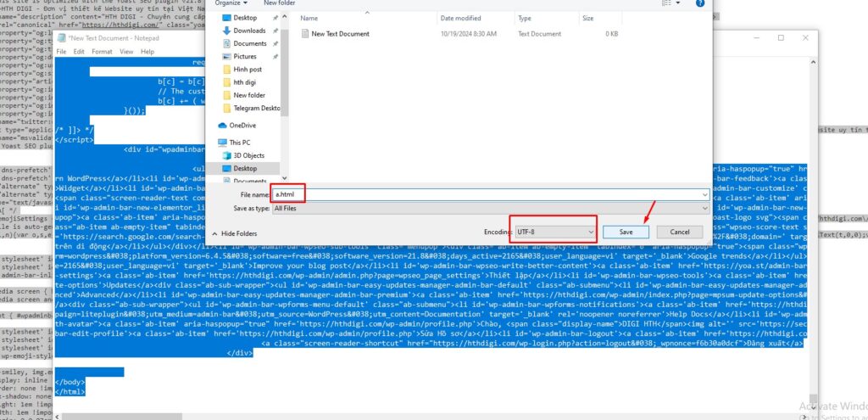This screenshot has height=420, width=868.
Task: Click the view layout icon in dialog toolbar
Action: coord(666,3)
